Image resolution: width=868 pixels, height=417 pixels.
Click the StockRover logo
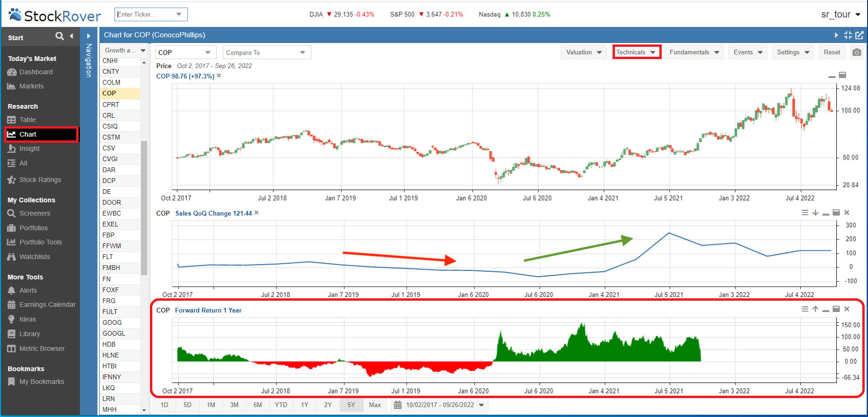tap(55, 15)
